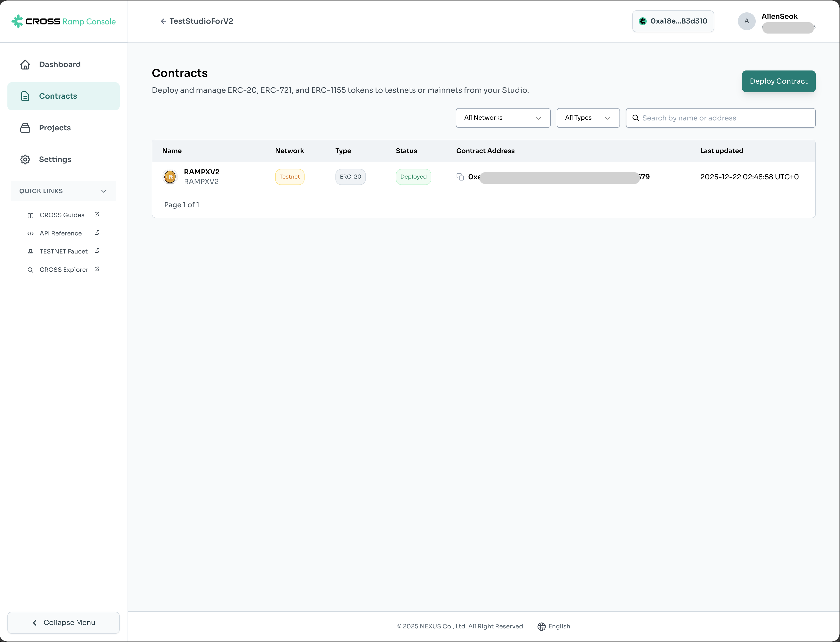
Task: Open CROSS Guides external link icon
Action: (97, 214)
